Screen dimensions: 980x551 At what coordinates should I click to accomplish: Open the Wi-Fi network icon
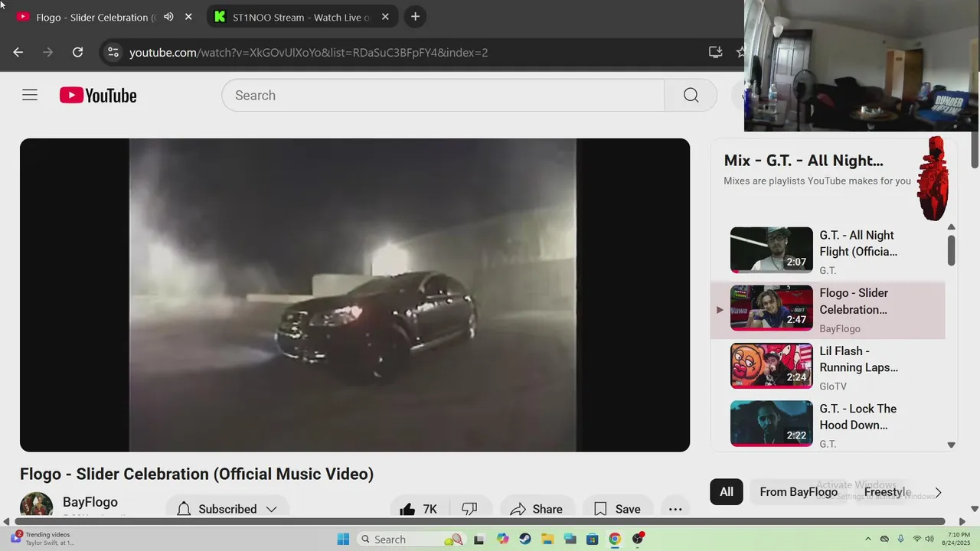[x=917, y=539]
